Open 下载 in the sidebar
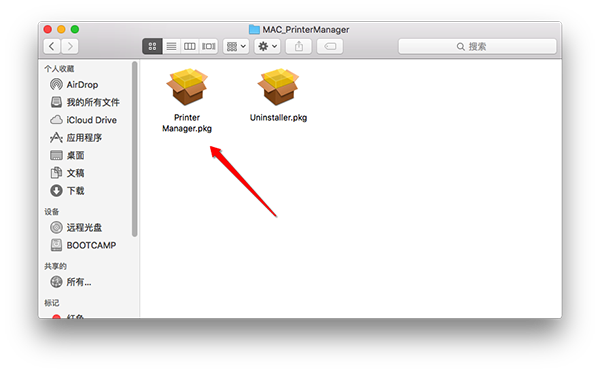The image size is (600, 373). [75, 191]
